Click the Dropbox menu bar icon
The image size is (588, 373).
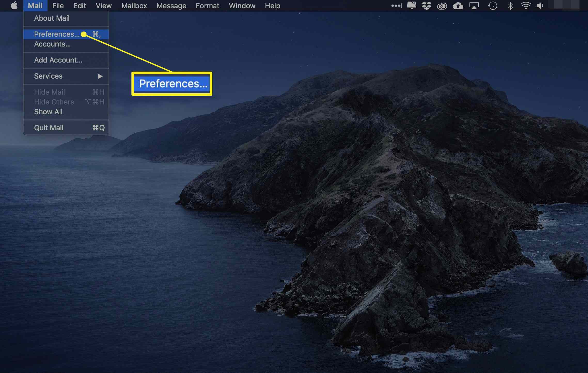[427, 6]
